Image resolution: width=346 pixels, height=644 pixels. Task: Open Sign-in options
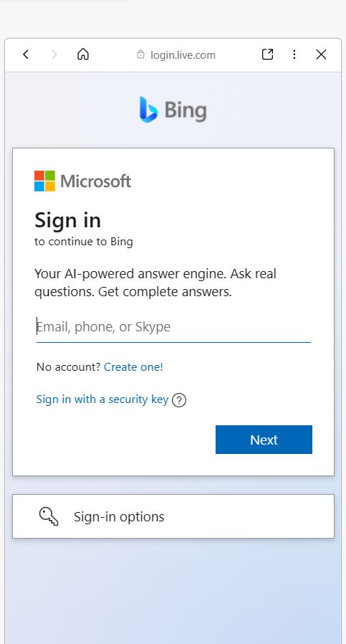coord(173,516)
